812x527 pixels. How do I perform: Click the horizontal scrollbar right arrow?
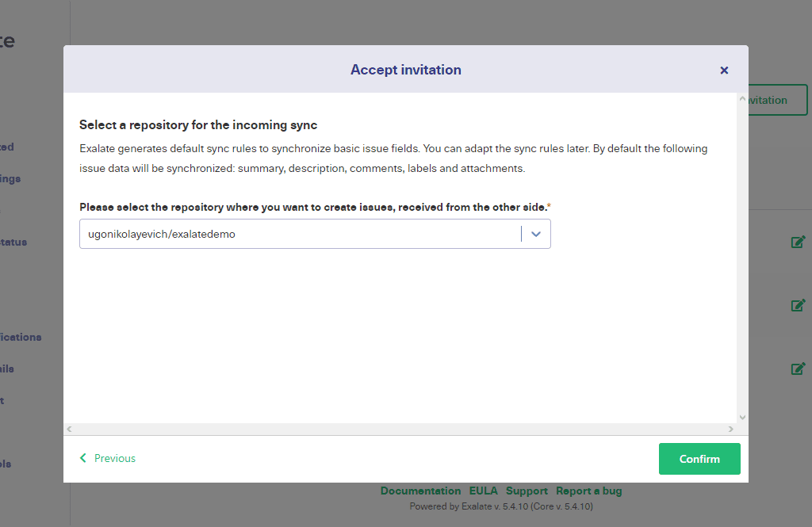pos(730,430)
